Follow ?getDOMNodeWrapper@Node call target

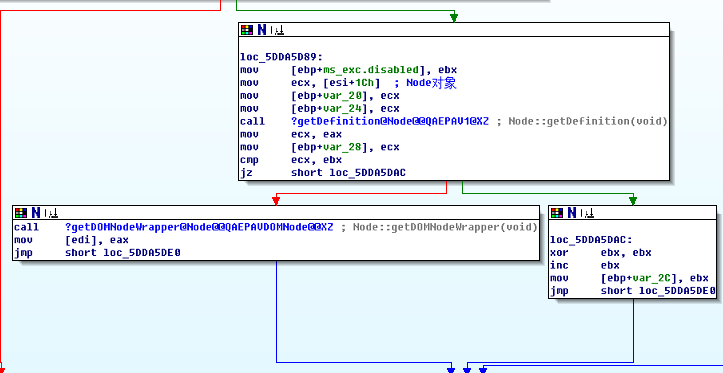point(199,227)
